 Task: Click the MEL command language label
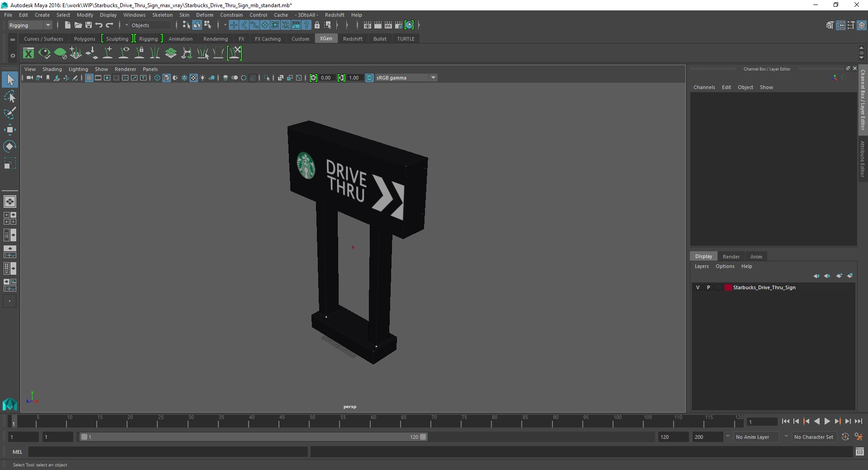coord(17,451)
